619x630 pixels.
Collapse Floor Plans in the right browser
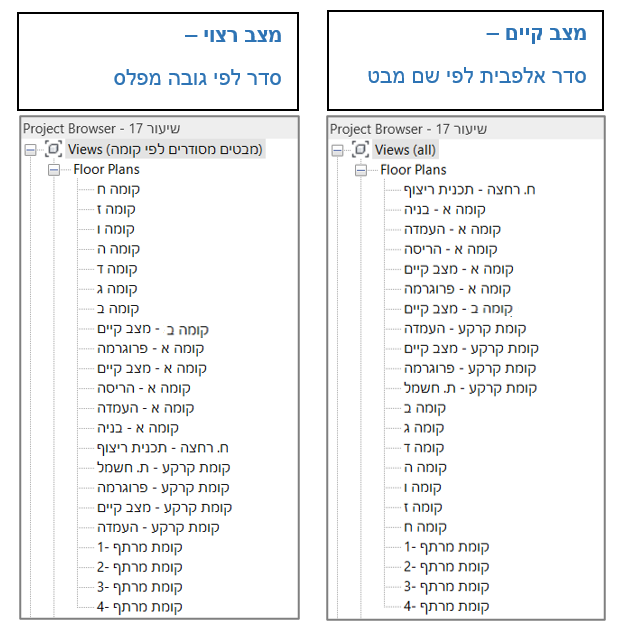(361, 170)
